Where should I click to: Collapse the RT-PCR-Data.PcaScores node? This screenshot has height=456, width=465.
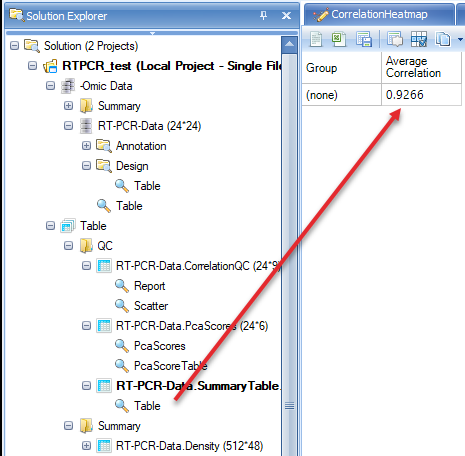[x=86, y=326]
